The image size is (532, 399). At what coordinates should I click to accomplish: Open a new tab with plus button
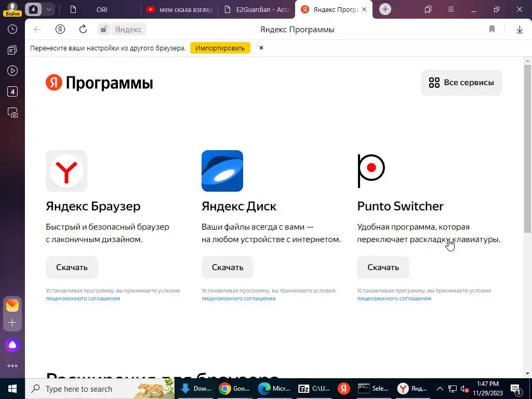click(385, 9)
